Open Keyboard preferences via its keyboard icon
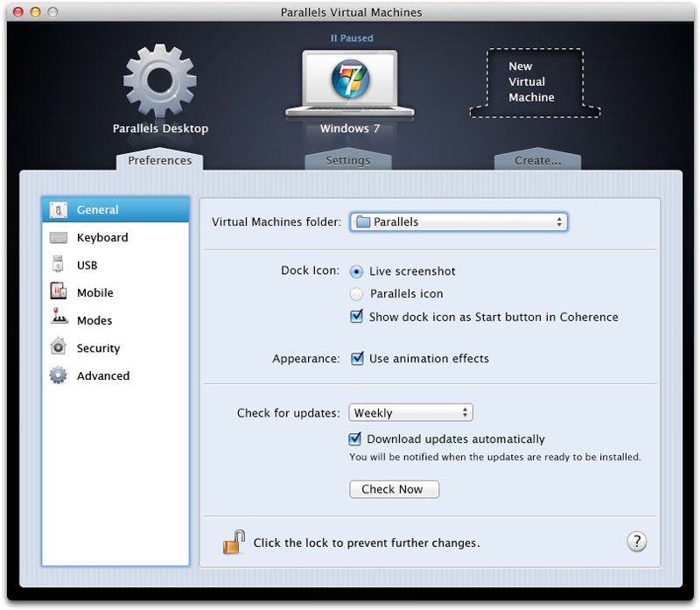700x610 pixels. pyautogui.click(x=59, y=238)
